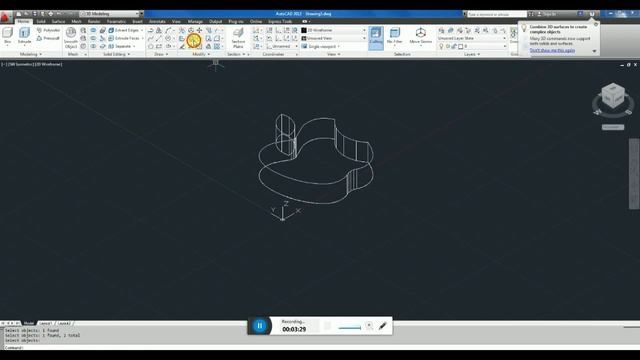Screen dimensions: 640x360
Task: Toggle the Culling selection button
Action: point(376,38)
